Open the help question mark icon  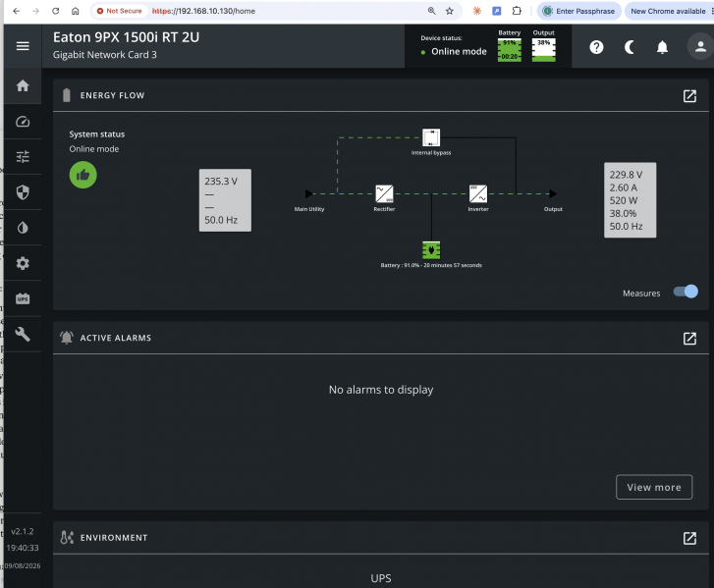click(596, 47)
